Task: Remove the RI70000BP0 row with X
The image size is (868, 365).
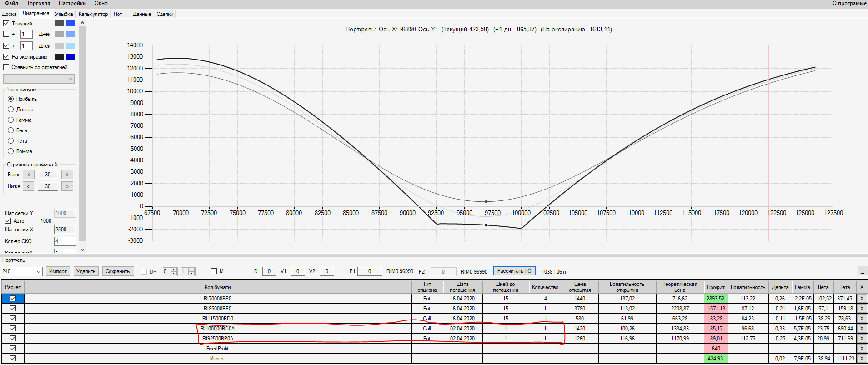Action: (861, 299)
